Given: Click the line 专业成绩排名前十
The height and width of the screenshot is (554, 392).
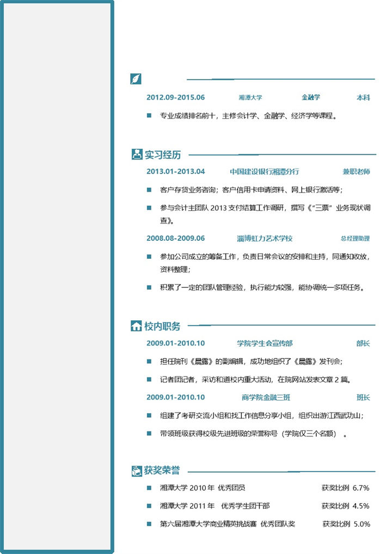Looking at the screenshot, I should tap(249, 116).
